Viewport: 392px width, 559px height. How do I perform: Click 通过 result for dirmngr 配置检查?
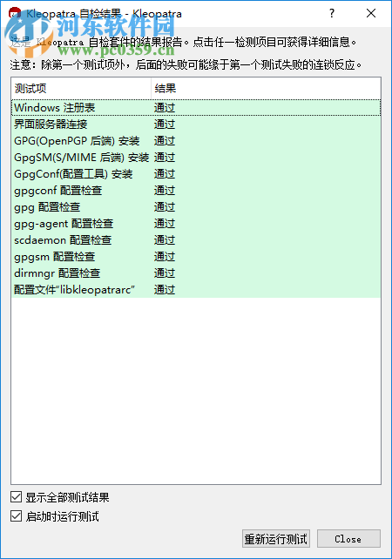point(165,273)
